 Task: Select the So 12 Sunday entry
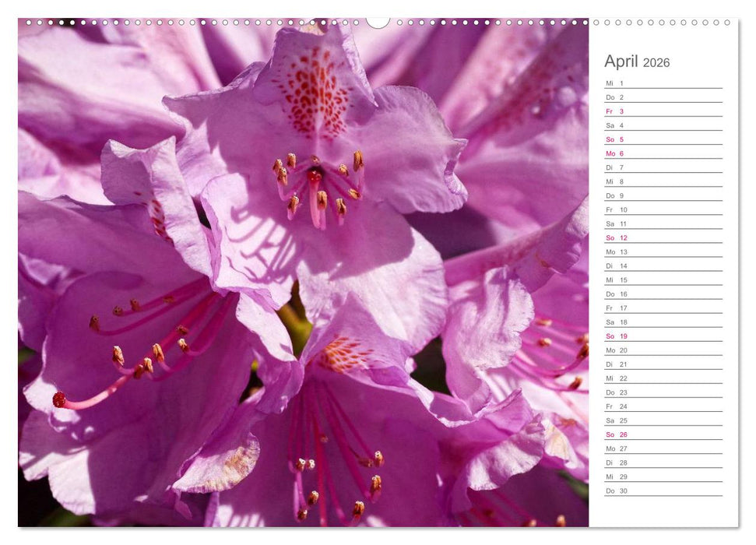pyautogui.click(x=615, y=237)
